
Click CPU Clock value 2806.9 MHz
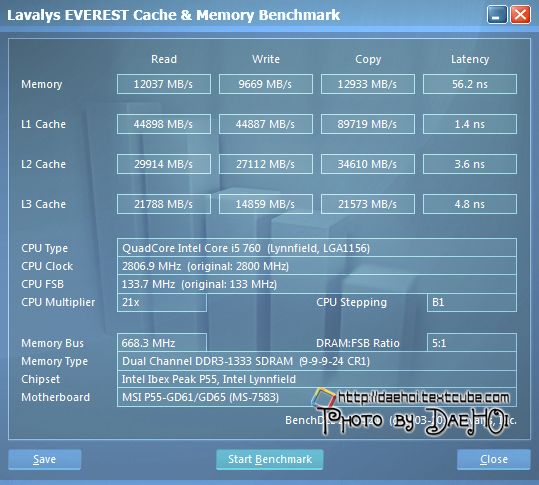point(317,266)
